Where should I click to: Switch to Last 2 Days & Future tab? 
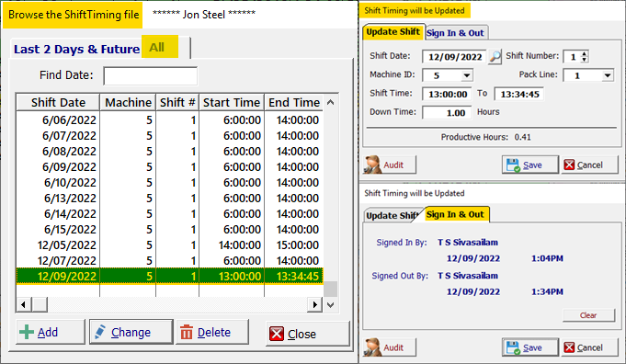click(x=76, y=49)
